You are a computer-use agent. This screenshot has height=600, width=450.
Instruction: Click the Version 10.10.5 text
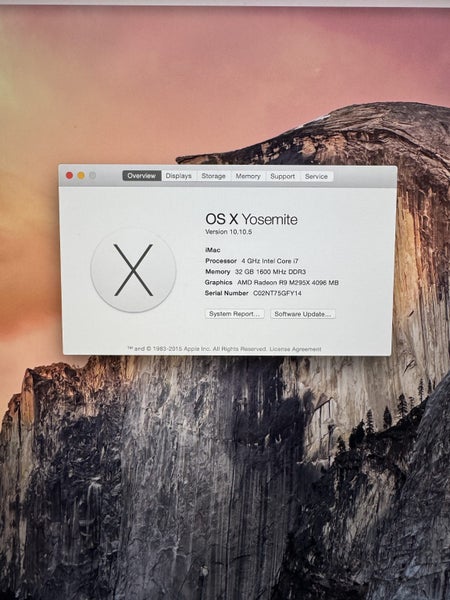pyautogui.click(x=228, y=232)
